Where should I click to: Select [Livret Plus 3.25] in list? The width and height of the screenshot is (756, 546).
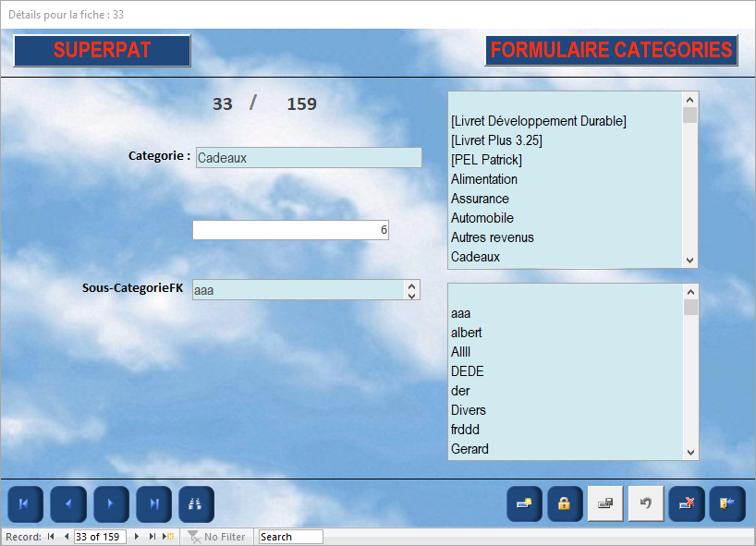pyautogui.click(x=566, y=140)
